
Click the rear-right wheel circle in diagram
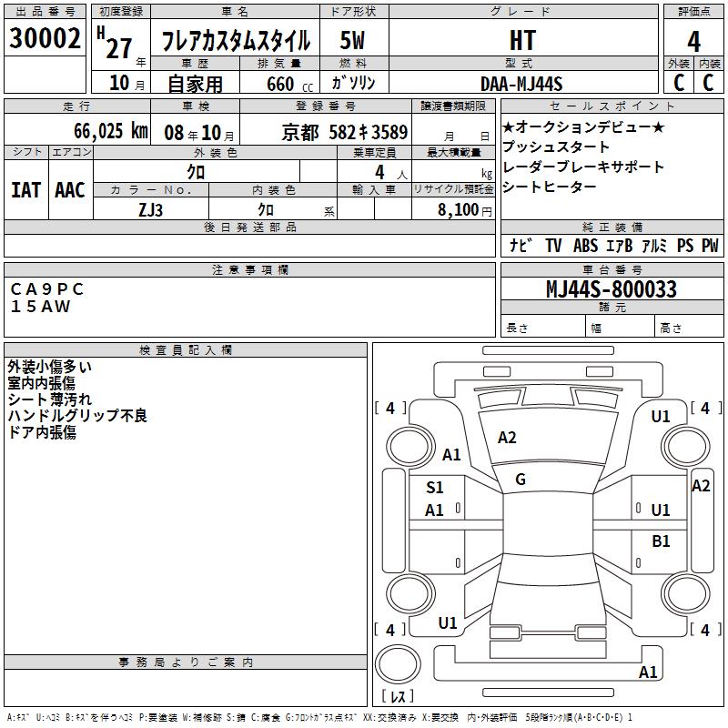coord(686,593)
